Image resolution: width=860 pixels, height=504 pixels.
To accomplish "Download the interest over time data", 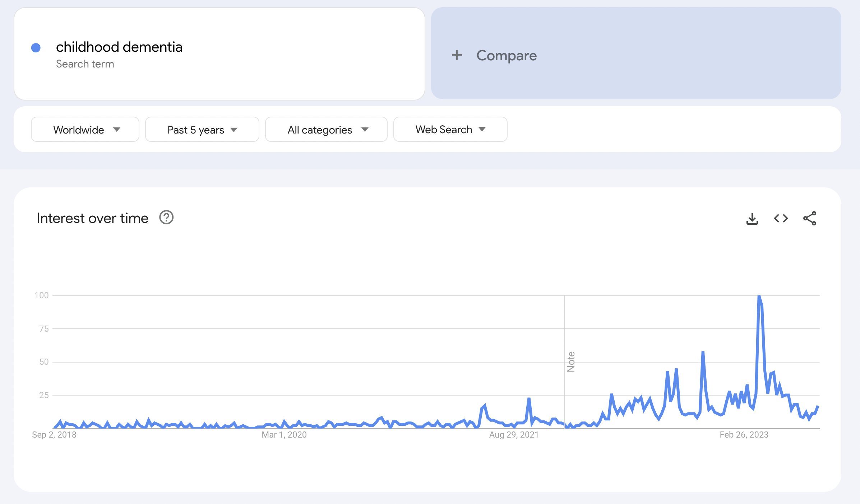I will [752, 218].
